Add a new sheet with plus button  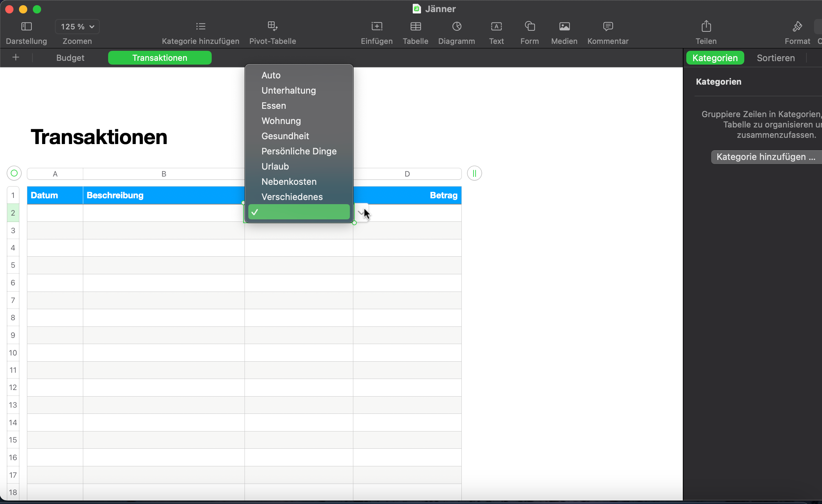click(x=16, y=57)
